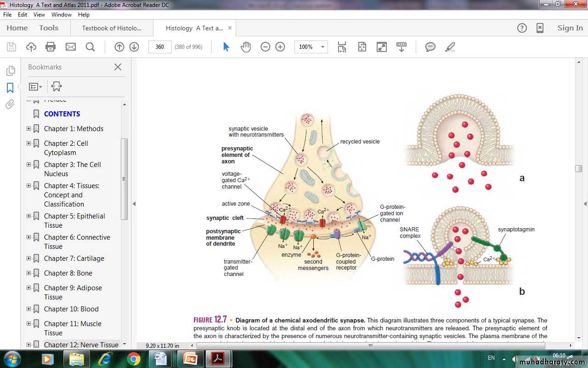Open the 100% zoom level dropdown
Screen dimensions: 588x368
(x=322, y=47)
